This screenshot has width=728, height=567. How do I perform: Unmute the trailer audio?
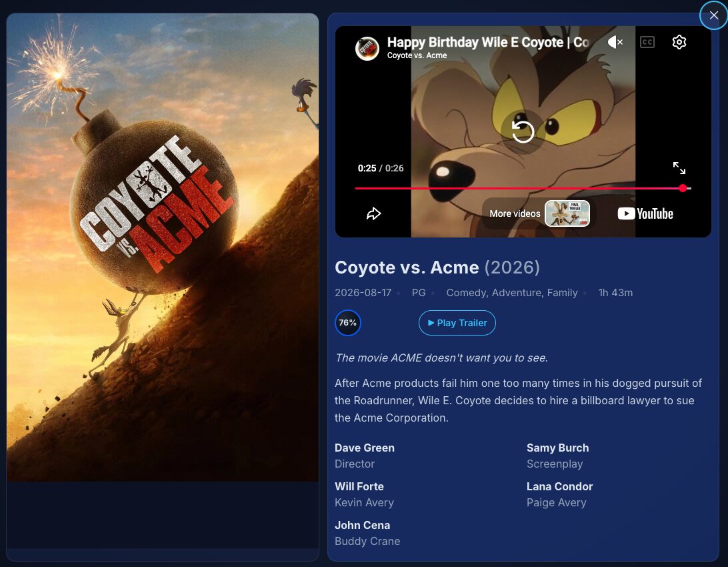point(615,42)
